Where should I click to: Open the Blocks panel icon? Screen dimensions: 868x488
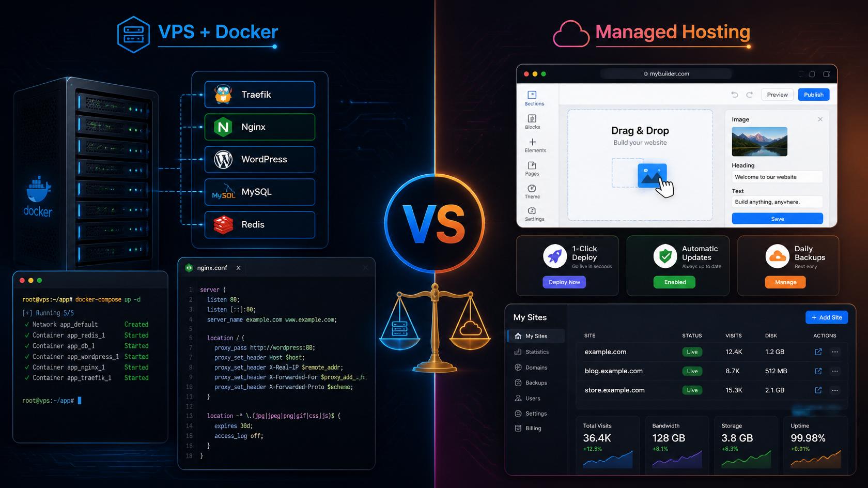point(532,118)
